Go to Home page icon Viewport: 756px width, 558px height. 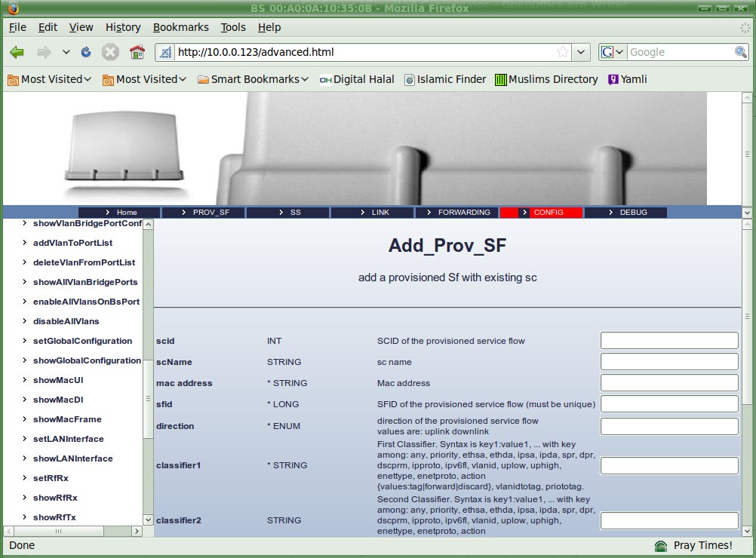coord(137,52)
